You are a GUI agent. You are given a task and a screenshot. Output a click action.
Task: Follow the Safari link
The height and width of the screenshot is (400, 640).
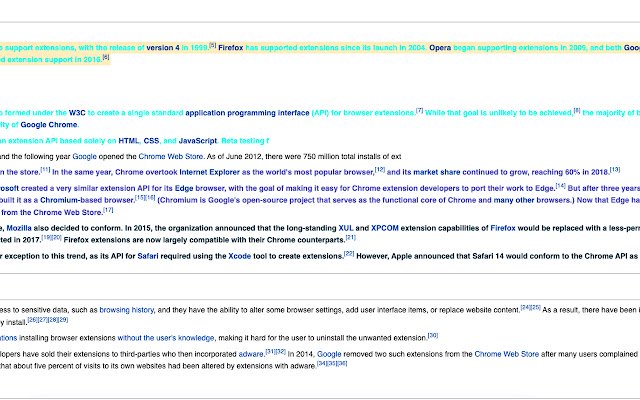pyautogui.click(x=148, y=256)
